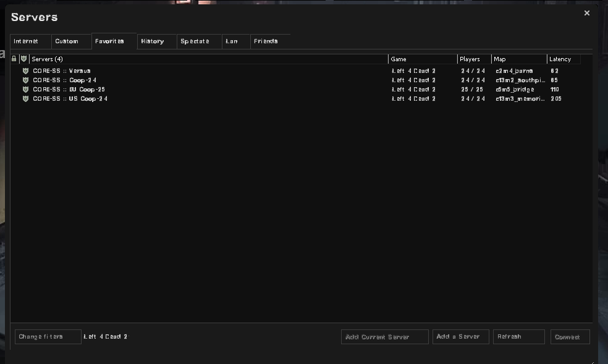Close the Servers window
Image resolution: width=608 pixels, height=364 pixels.
tap(586, 13)
